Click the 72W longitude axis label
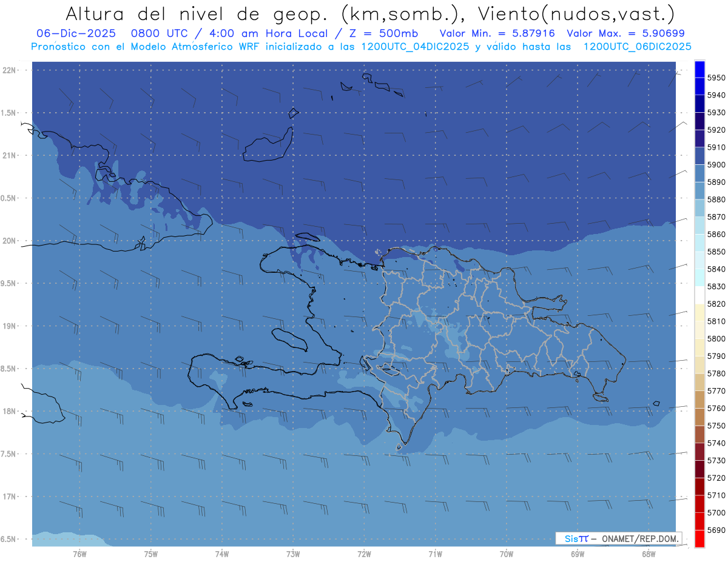The height and width of the screenshot is (562, 728). (x=364, y=554)
